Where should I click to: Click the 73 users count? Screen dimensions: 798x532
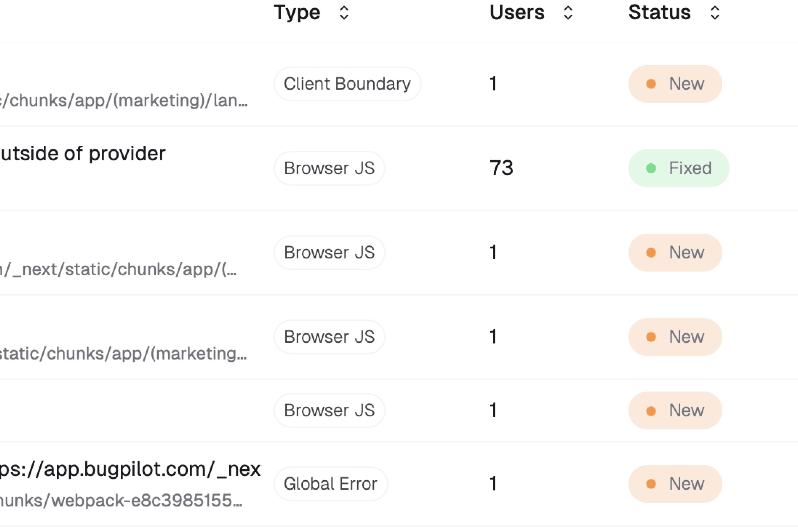point(501,168)
